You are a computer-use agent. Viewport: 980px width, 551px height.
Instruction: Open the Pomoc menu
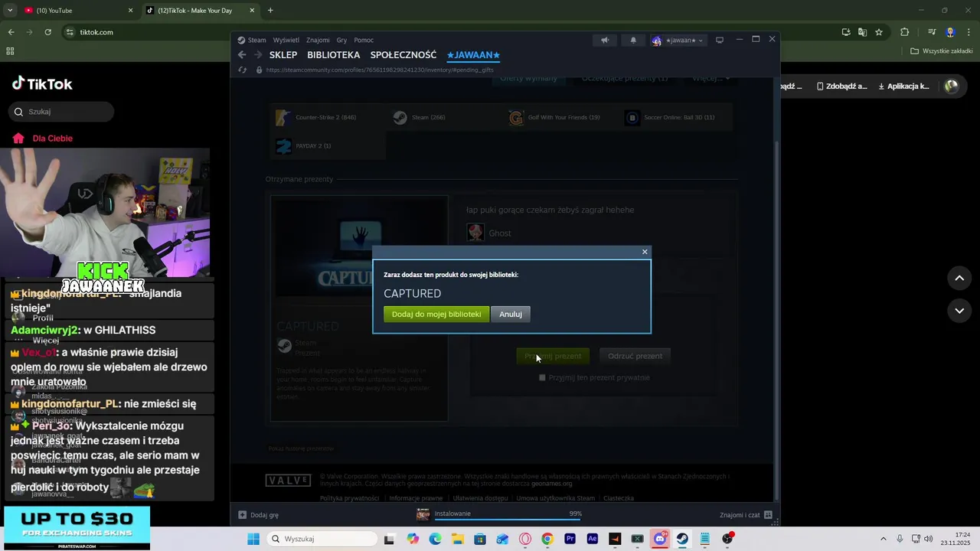(364, 40)
